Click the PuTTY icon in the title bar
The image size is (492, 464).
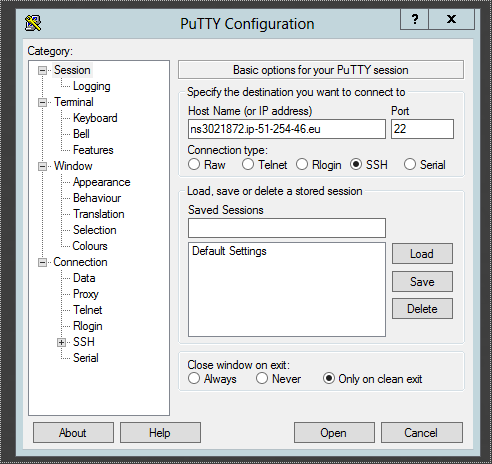click(x=33, y=23)
